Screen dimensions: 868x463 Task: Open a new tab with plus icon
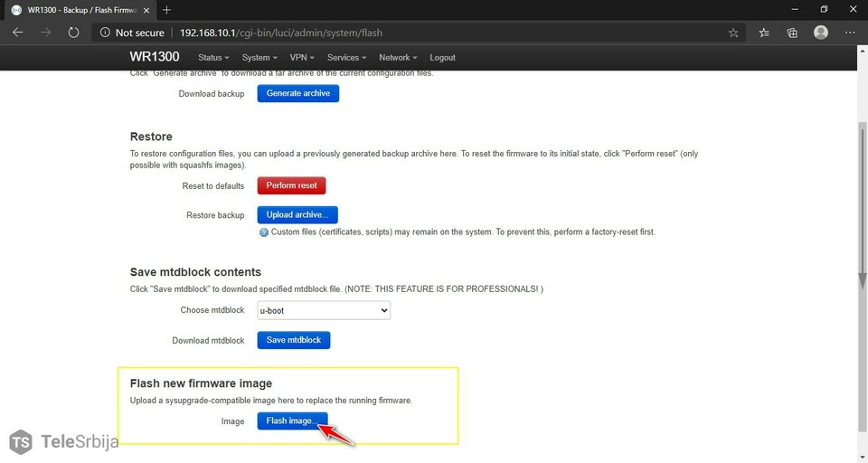[x=166, y=9]
